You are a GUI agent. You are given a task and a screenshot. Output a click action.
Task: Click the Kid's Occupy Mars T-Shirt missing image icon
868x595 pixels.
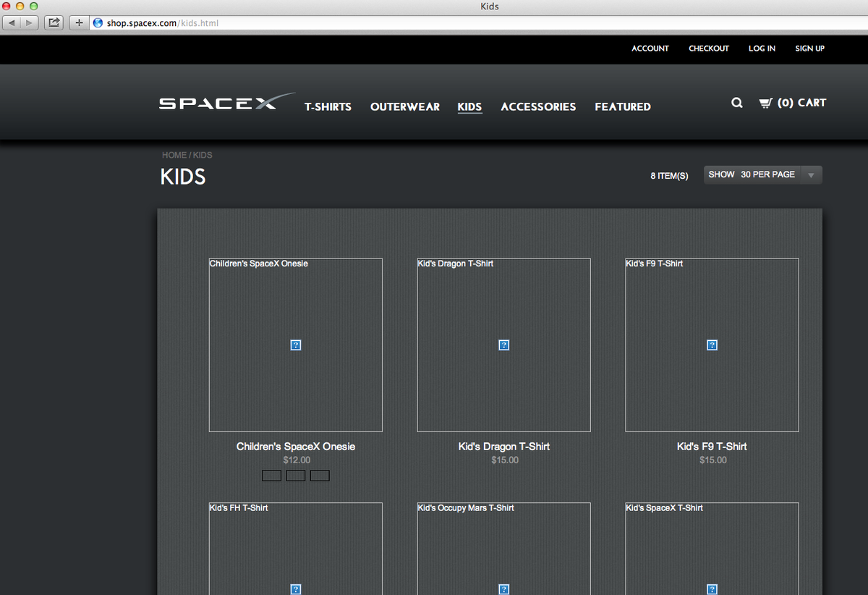click(x=504, y=589)
